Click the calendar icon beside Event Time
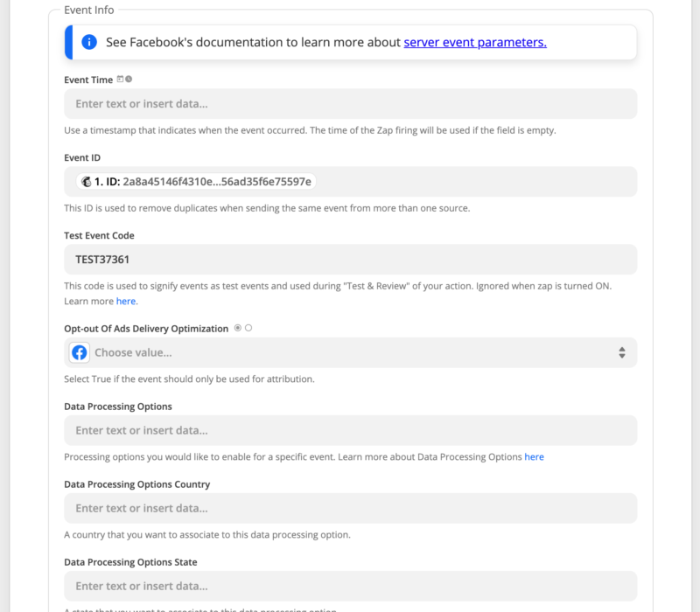The image size is (700, 612). 121,80
